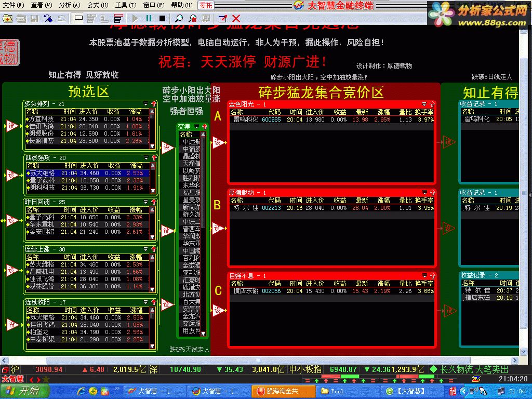Click the horizontal scrollbar thumb at the bottom
The image size is (532, 399).
pos(258,360)
